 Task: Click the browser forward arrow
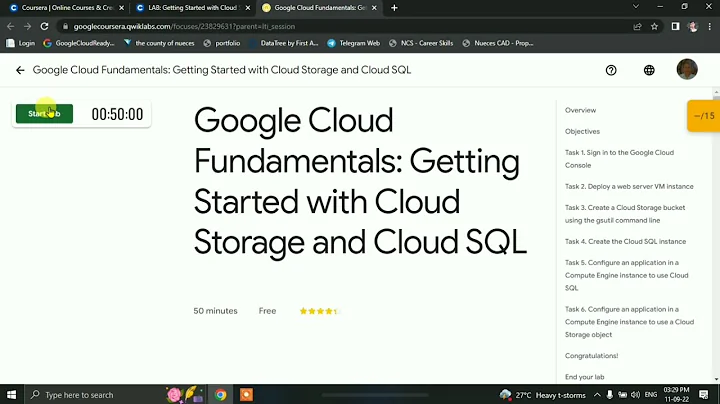[28, 27]
